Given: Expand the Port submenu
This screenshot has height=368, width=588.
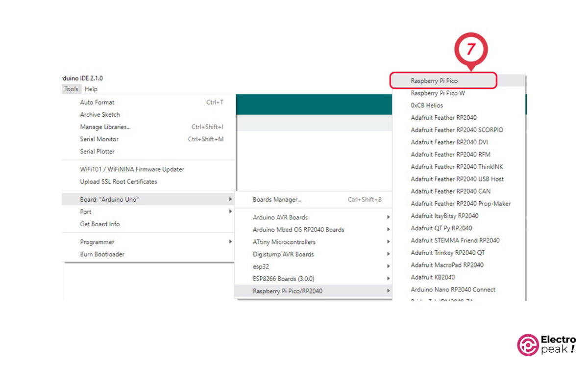Looking at the screenshot, I should pos(86,211).
